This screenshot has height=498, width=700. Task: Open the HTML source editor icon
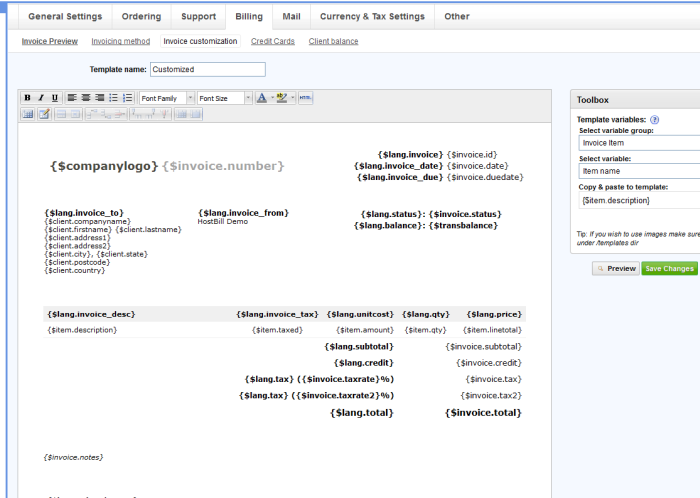305,98
